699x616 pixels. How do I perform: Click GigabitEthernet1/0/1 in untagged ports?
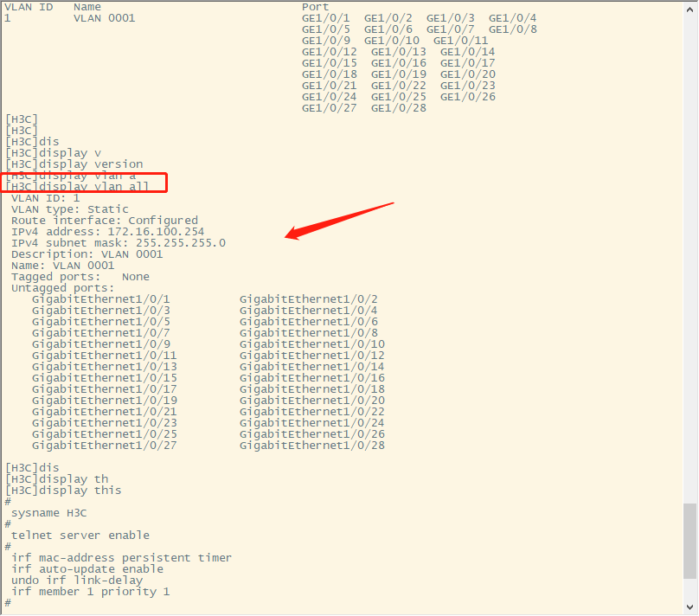(100, 299)
